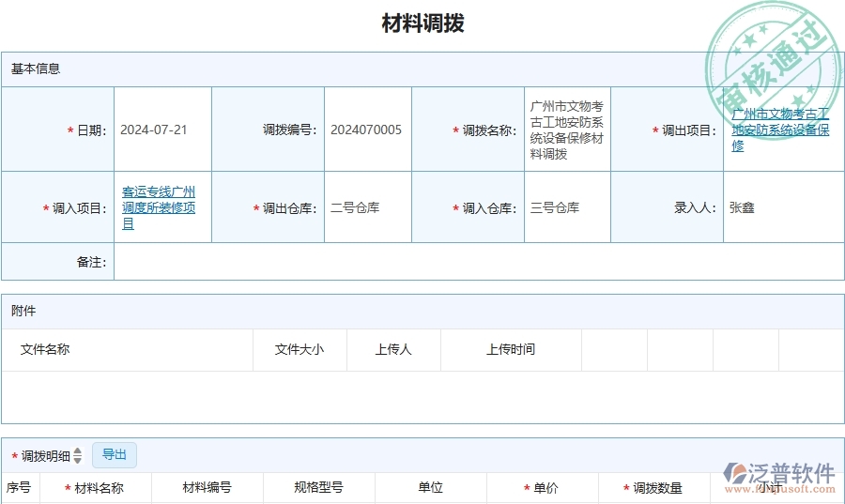Click the date field 2024-07-21
Screen dimensions: 845x504
click(154, 130)
